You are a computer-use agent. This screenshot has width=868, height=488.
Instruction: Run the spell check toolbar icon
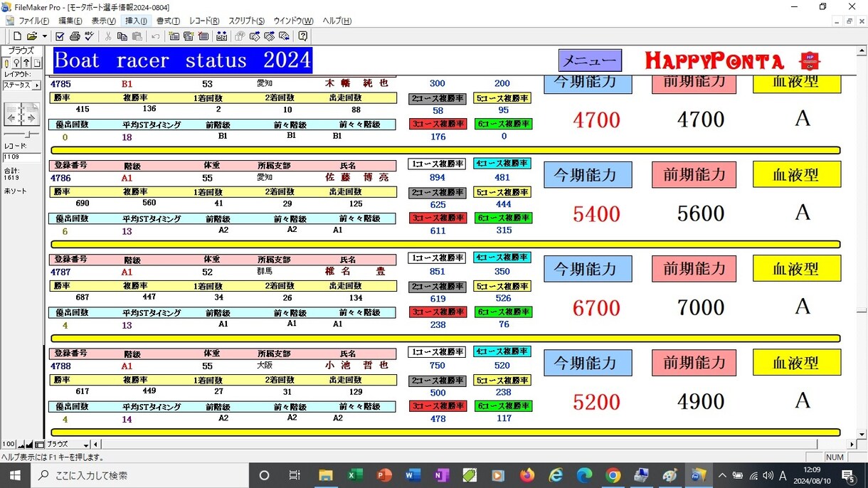click(x=89, y=36)
